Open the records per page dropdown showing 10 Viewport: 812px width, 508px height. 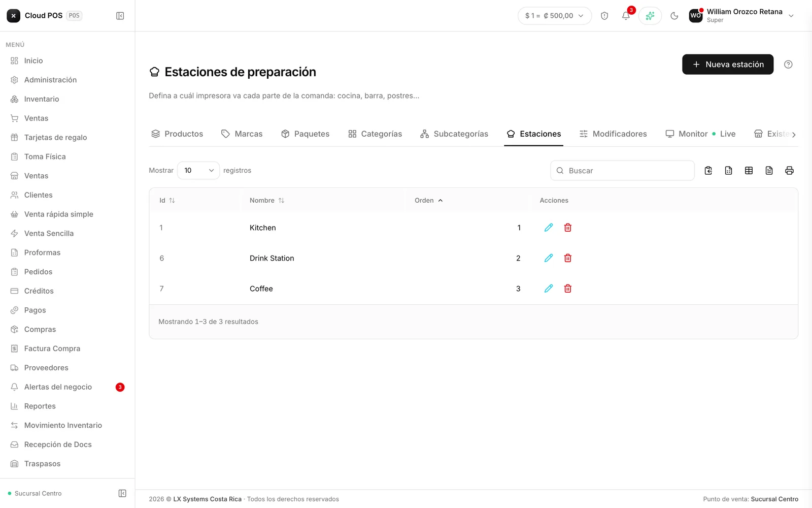pyautogui.click(x=198, y=171)
